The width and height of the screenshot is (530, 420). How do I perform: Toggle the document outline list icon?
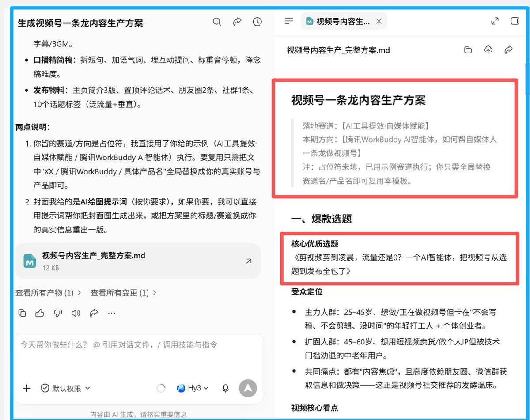point(289,21)
